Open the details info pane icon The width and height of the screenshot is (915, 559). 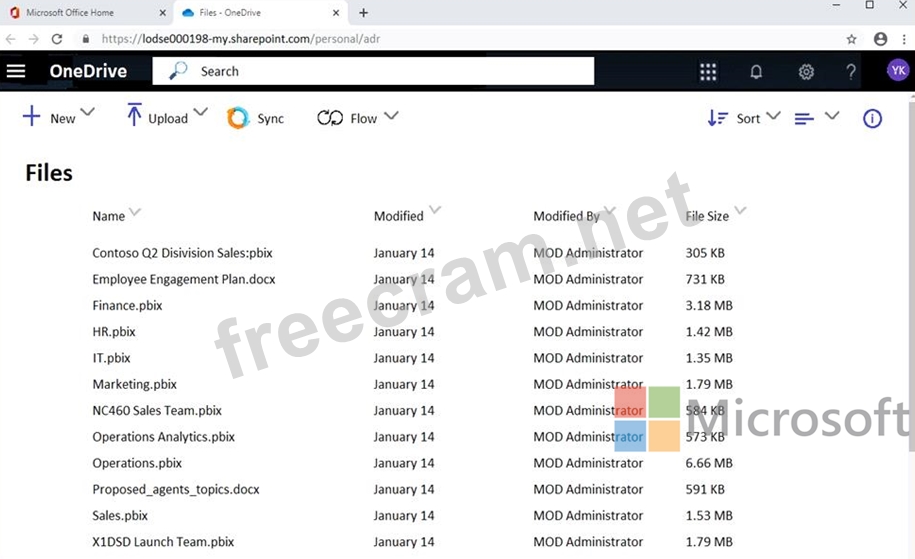[872, 118]
